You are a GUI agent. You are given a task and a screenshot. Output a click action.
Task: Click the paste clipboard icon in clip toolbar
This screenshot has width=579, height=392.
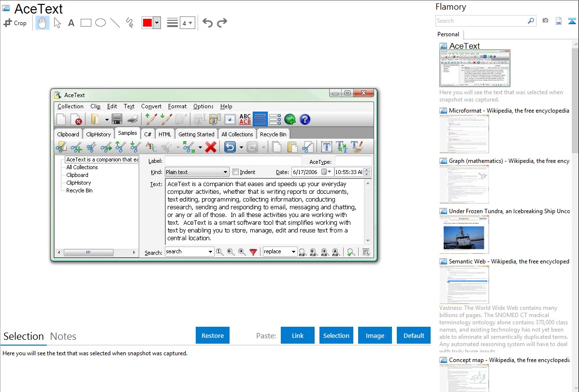(292, 147)
